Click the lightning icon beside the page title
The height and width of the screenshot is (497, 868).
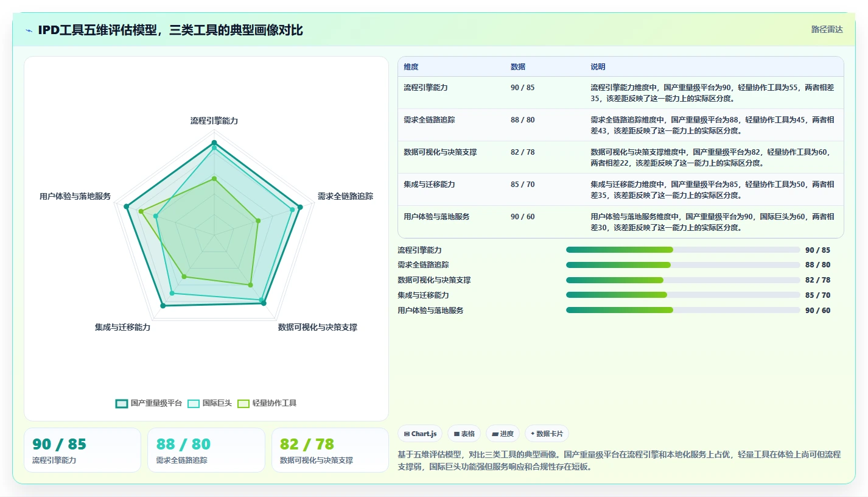click(x=29, y=30)
